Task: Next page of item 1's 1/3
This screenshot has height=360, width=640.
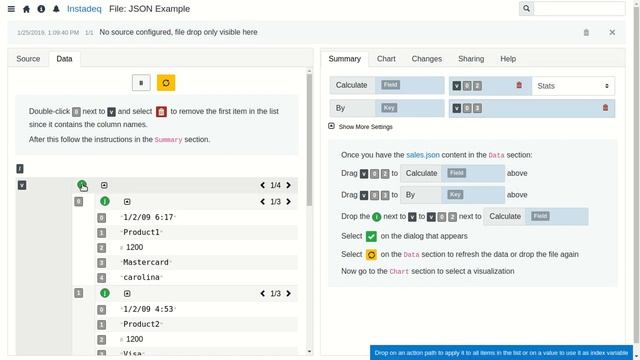Action: [x=289, y=293]
